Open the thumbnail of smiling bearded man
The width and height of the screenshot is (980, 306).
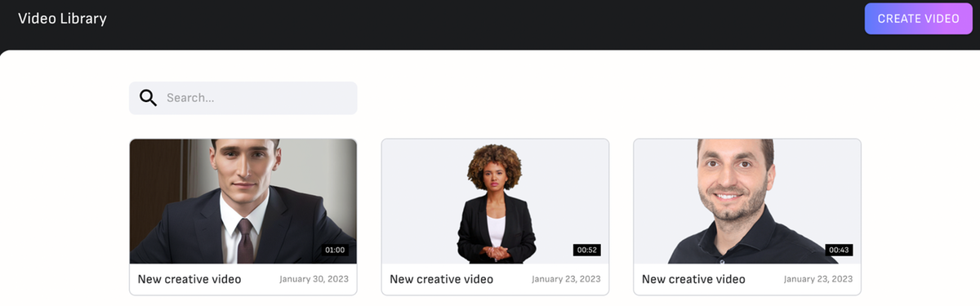point(747,201)
